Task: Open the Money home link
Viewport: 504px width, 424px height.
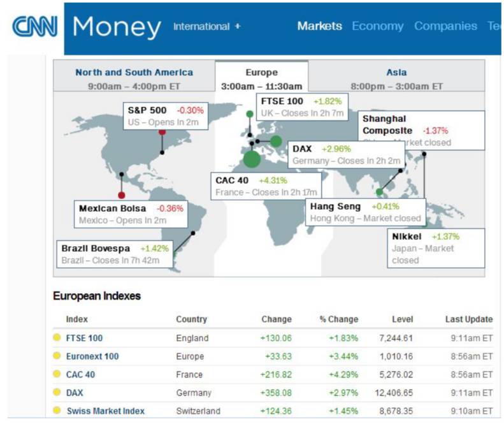Action: [117, 27]
